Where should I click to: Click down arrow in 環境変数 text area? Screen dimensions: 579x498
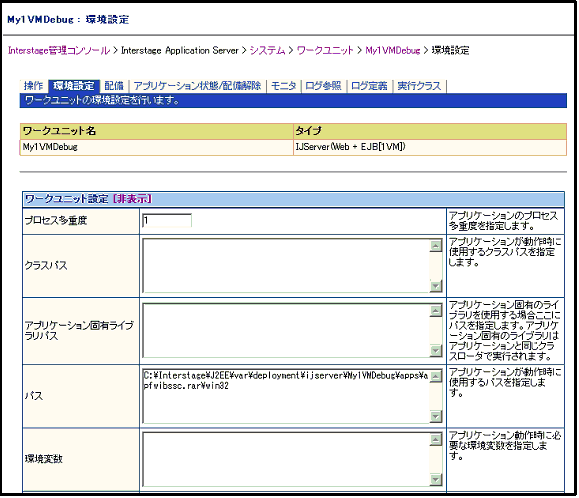436,480
